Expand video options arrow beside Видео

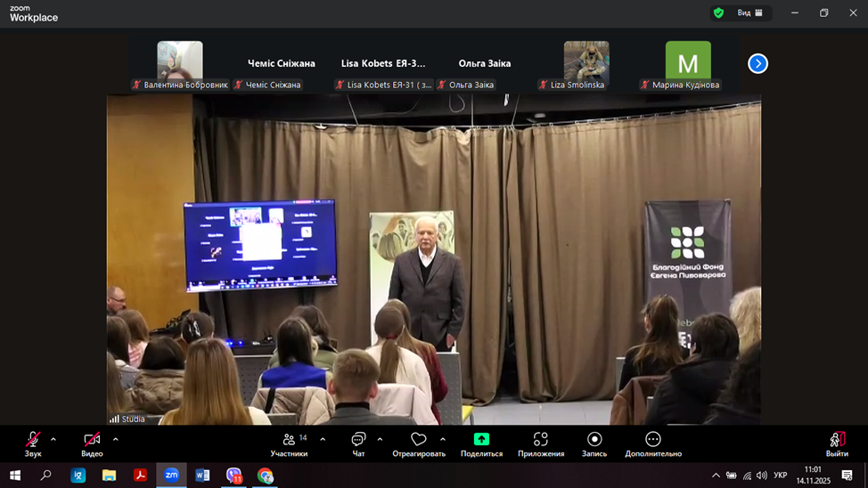point(115,439)
